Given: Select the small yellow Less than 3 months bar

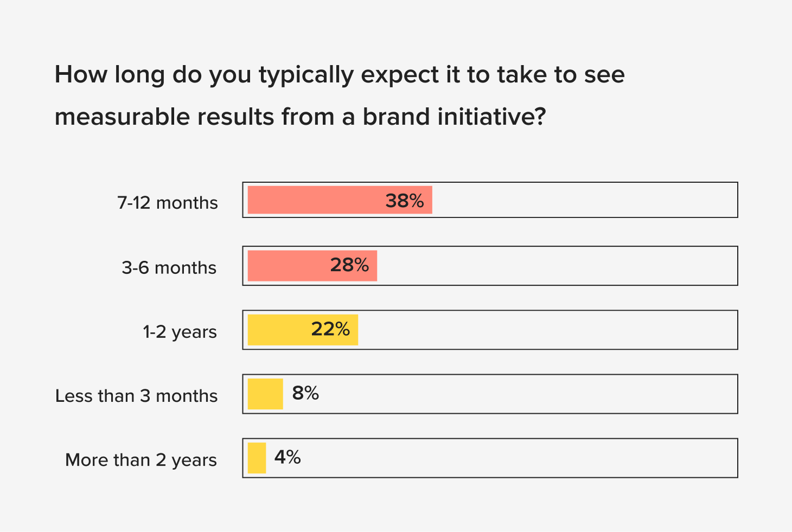Looking at the screenshot, I should (x=265, y=394).
